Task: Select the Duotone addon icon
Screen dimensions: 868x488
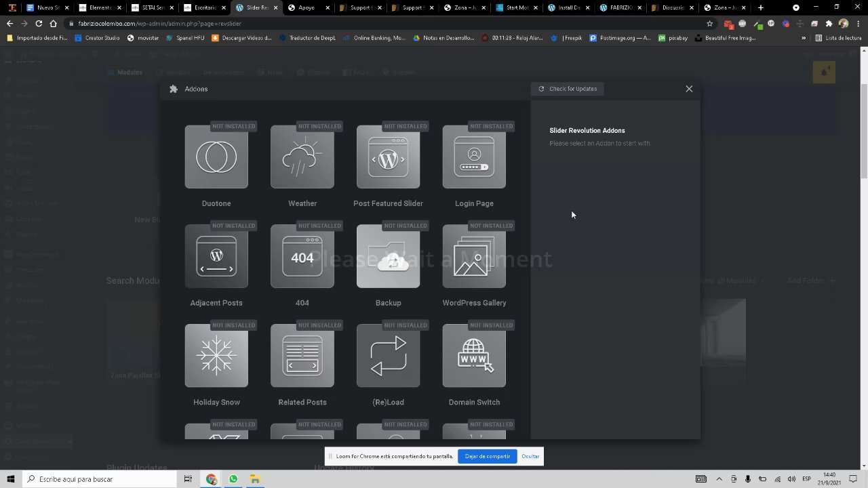Action: pyautogui.click(x=216, y=157)
